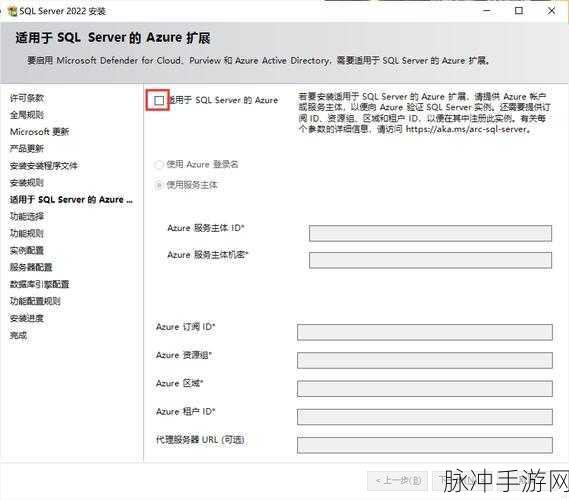Select the 服务器配置 step in sidebar
Screen dimensions: 569x500
31,267
